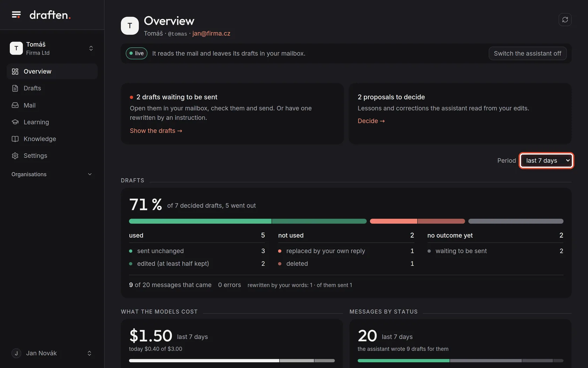
Task: Click the 20 messages count figure
Action: point(367,336)
